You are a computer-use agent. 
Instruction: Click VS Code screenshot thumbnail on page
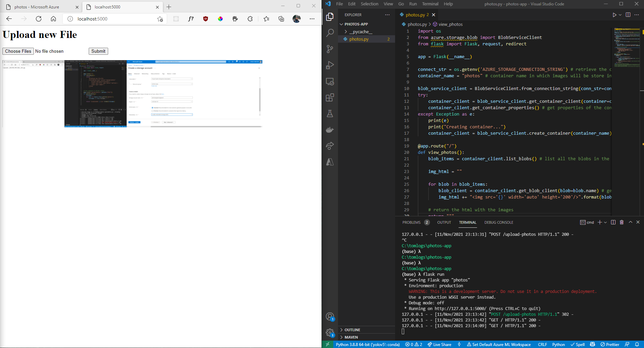(95, 94)
